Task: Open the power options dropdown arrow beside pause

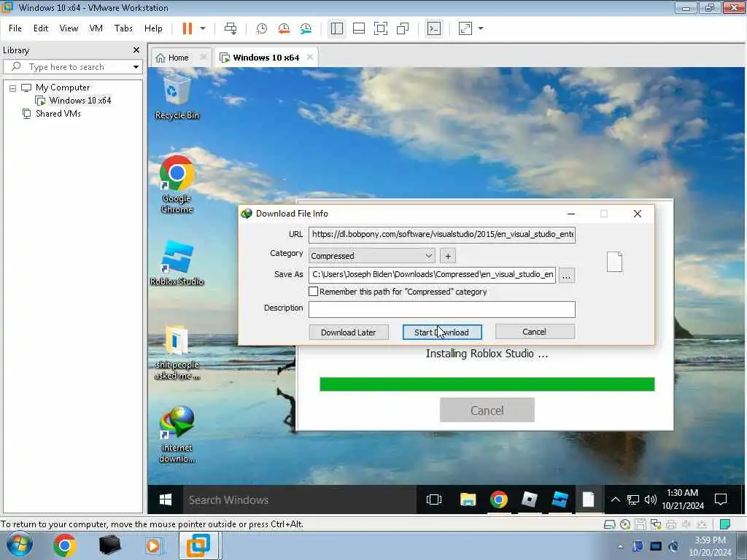Action: coord(203,28)
